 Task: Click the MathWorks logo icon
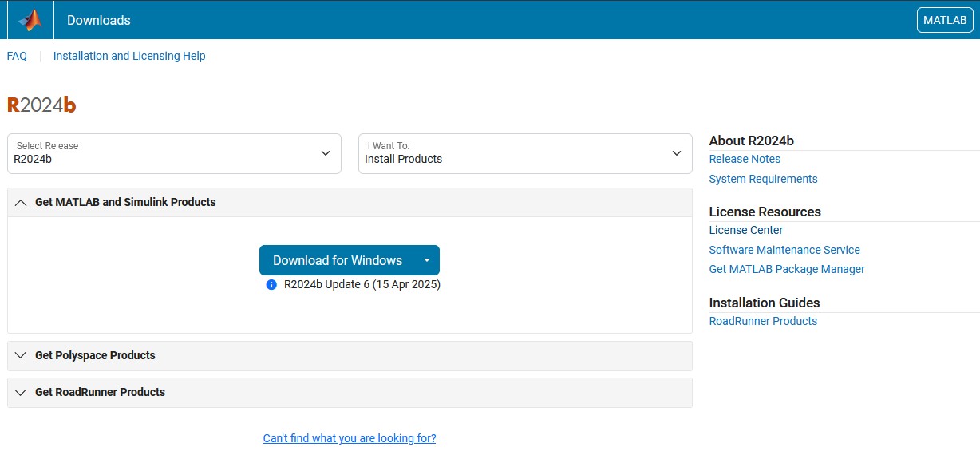coord(30,20)
